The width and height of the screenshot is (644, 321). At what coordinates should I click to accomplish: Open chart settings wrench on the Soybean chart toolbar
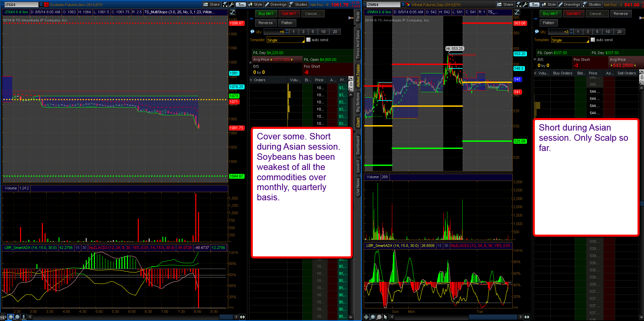tap(232, 4)
